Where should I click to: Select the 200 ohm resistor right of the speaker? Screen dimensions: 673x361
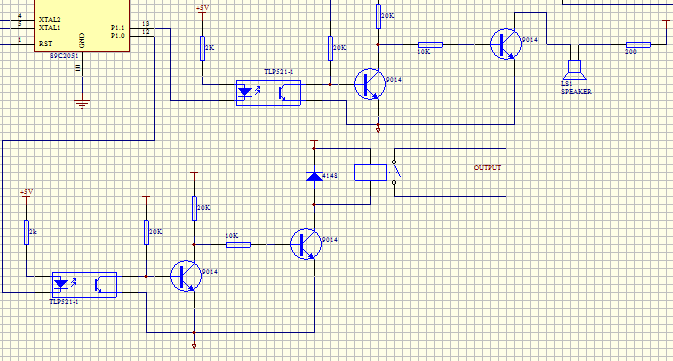point(638,45)
